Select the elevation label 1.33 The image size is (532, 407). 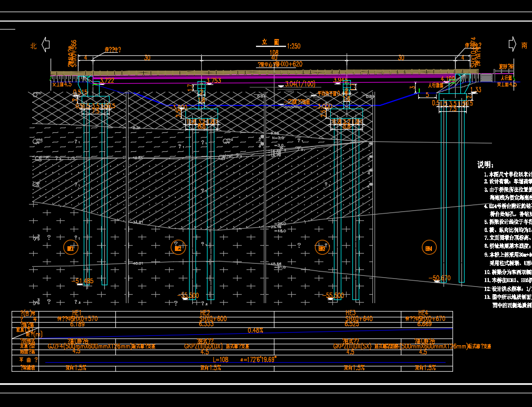[476, 90]
